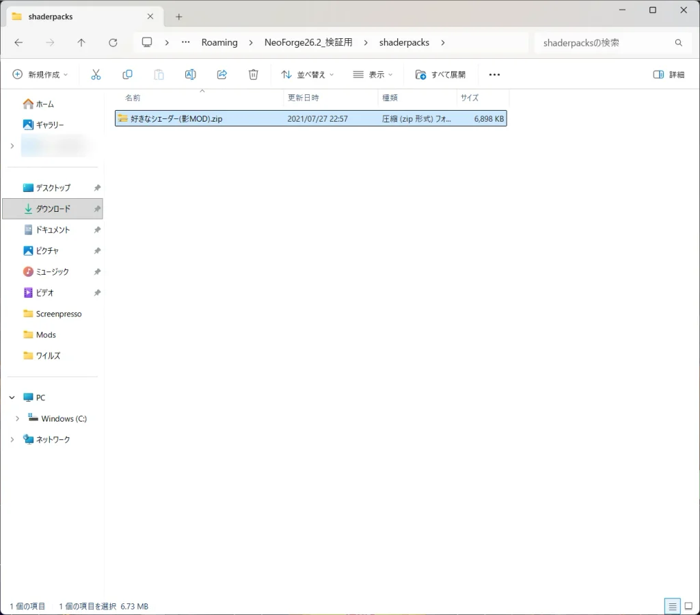Click the search magnifier icon

coord(679,43)
